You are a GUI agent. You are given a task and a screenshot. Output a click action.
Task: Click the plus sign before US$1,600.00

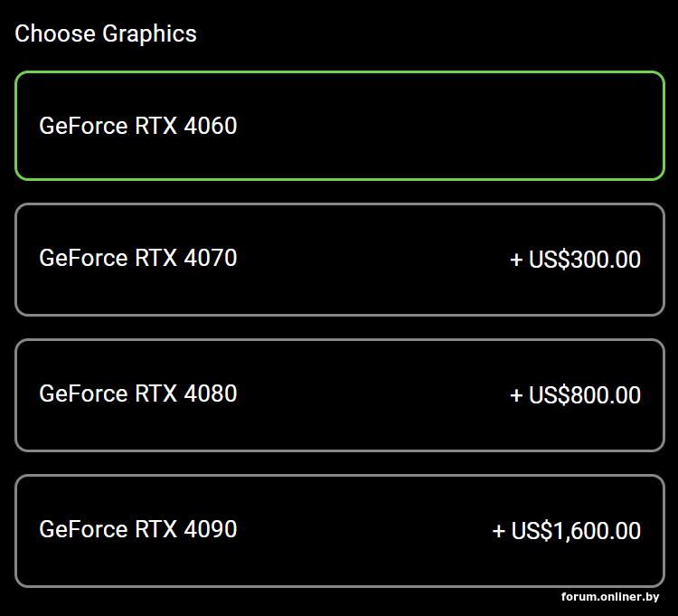tap(499, 532)
